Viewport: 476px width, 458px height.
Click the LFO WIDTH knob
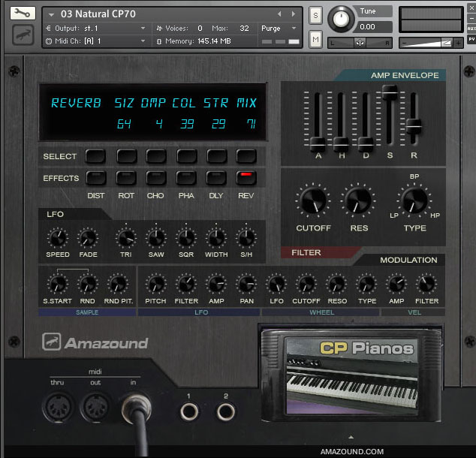point(215,238)
